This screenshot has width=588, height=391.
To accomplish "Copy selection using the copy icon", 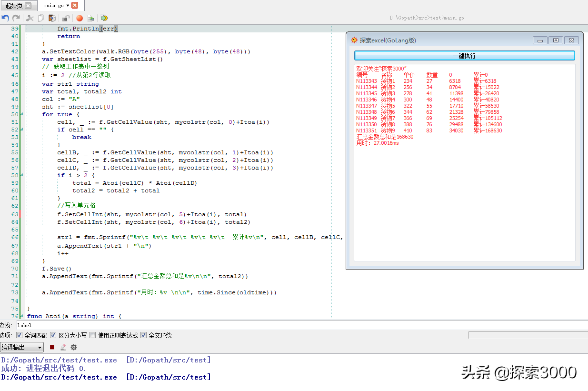I will 41,18.
